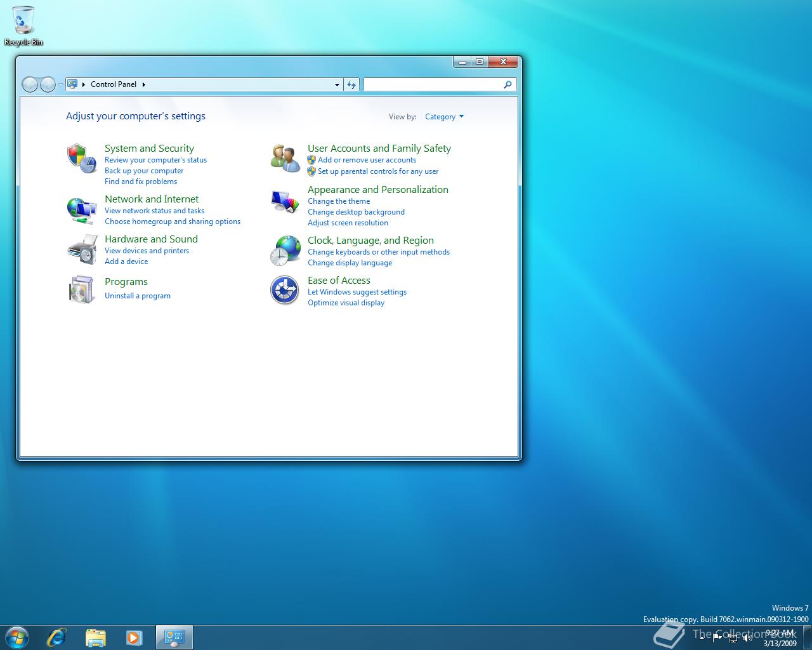
Task: Click the taskbar clock and date
Action: tap(780, 637)
